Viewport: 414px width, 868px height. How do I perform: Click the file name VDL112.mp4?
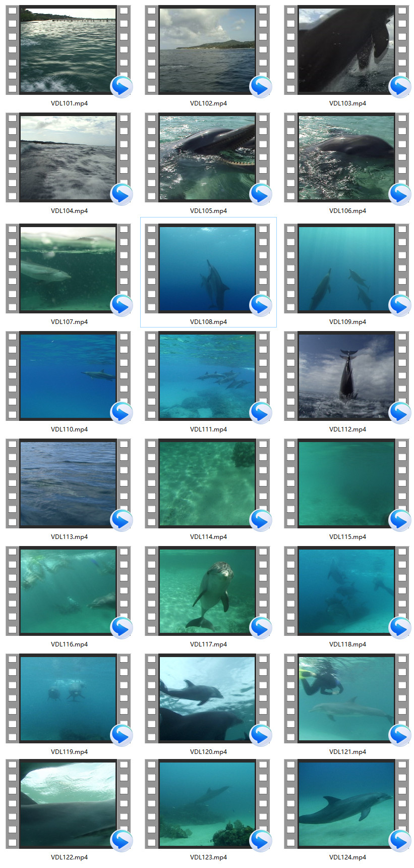pos(347,429)
